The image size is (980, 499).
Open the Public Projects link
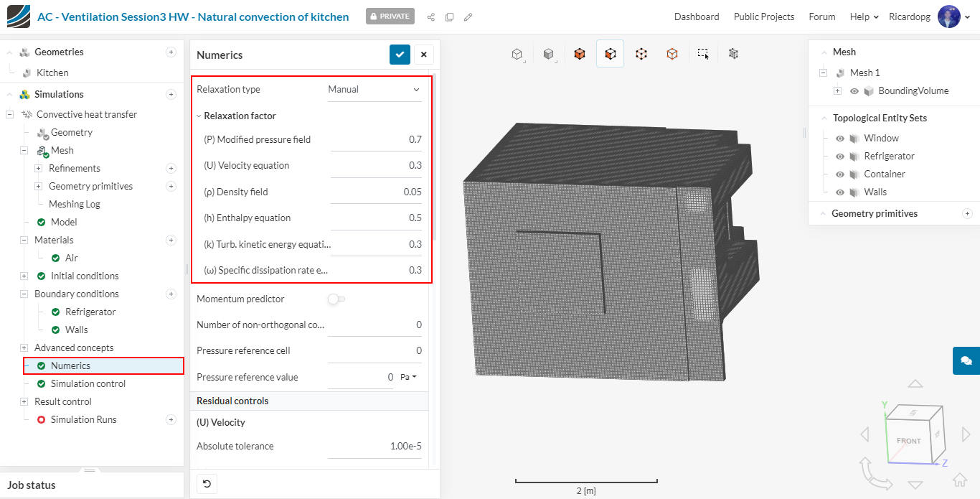[763, 17]
